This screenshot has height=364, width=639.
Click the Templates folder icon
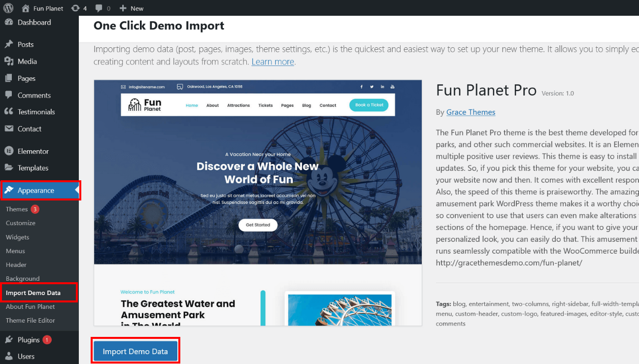click(9, 168)
